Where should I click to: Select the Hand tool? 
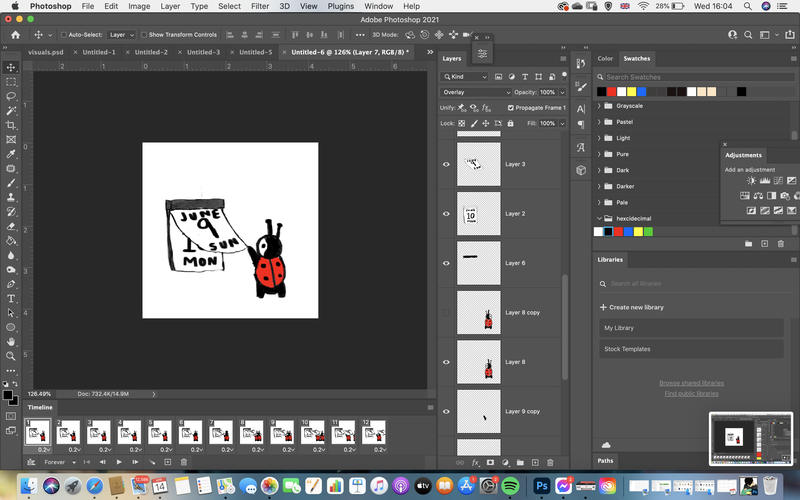tap(11, 342)
